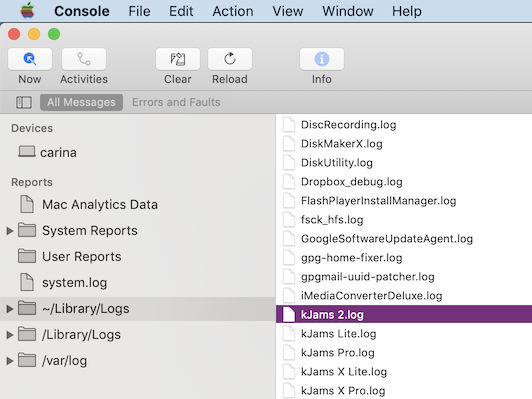Image resolution: width=532 pixels, height=399 pixels.
Task: Open the Help menu
Action: [x=407, y=11]
